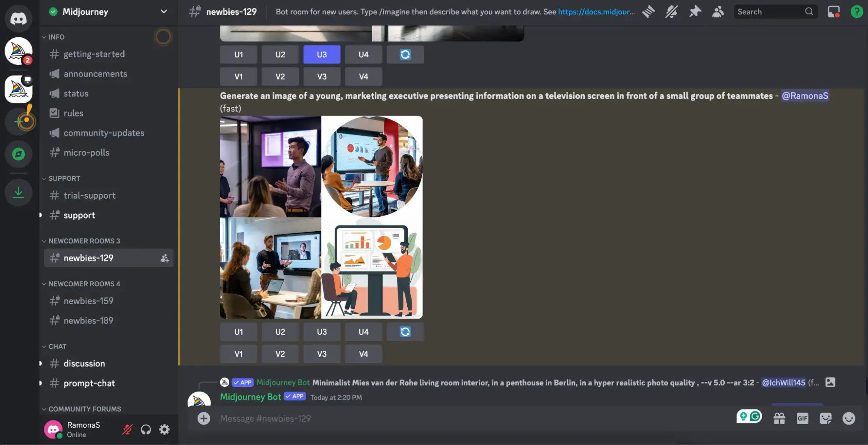Open the micro-polls channel
The image size is (868, 445).
coord(109,153)
